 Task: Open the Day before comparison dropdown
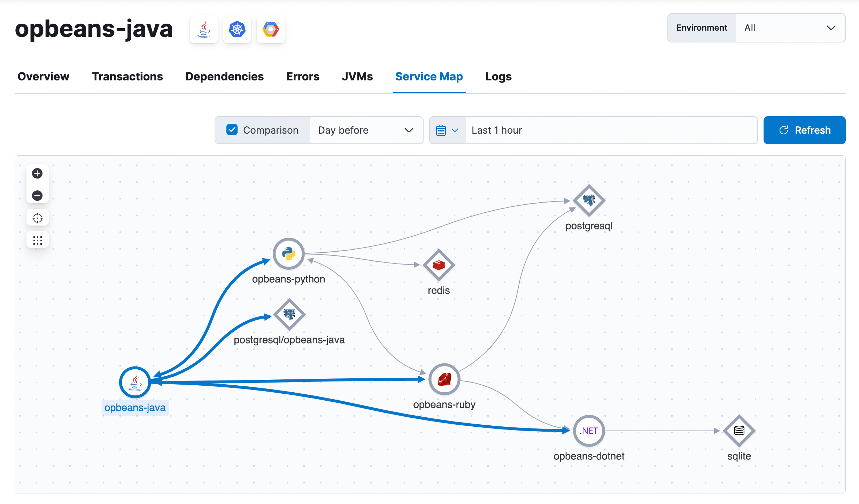pos(366,130)
